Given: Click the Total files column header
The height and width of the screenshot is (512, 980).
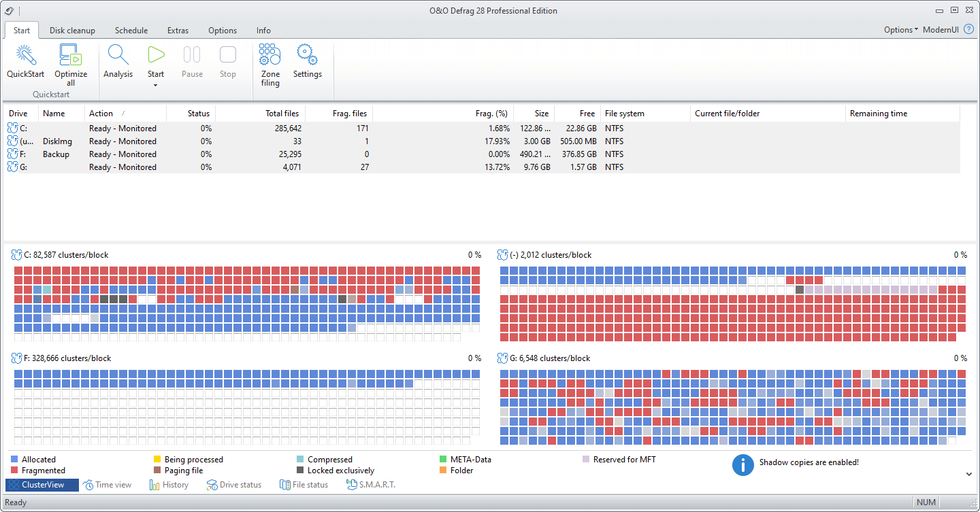Looking at the screenshot, I should [x=261, y=114].
